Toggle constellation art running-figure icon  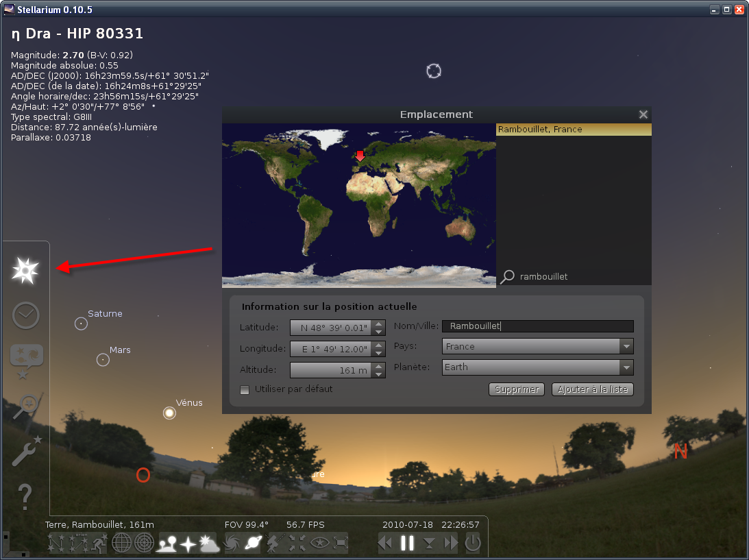(99, 544)
